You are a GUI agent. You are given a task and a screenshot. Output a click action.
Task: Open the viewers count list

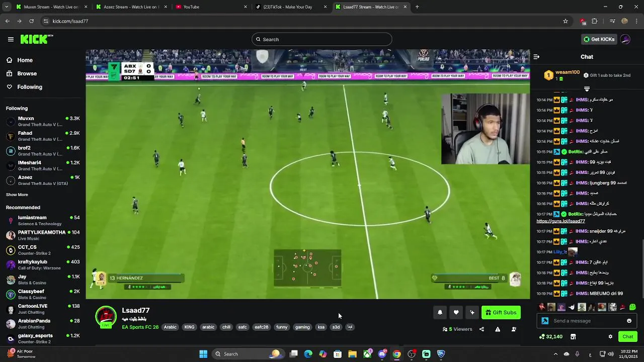point(457,329)
